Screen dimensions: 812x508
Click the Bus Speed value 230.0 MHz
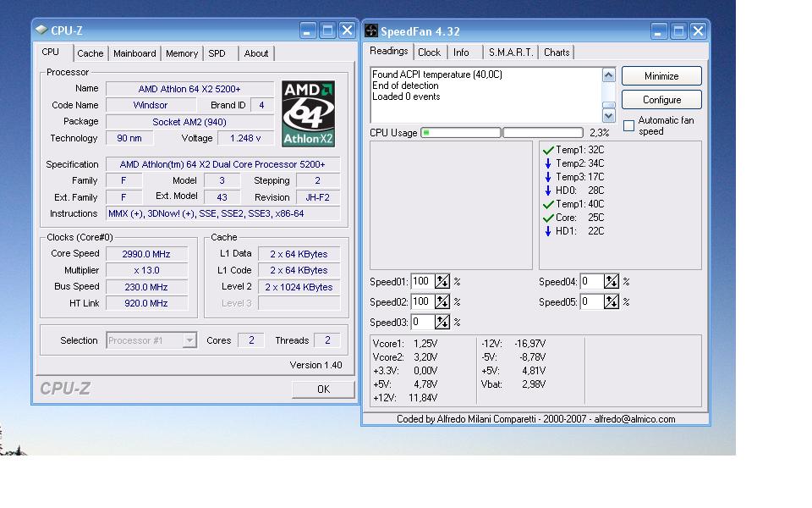(146, 287)
